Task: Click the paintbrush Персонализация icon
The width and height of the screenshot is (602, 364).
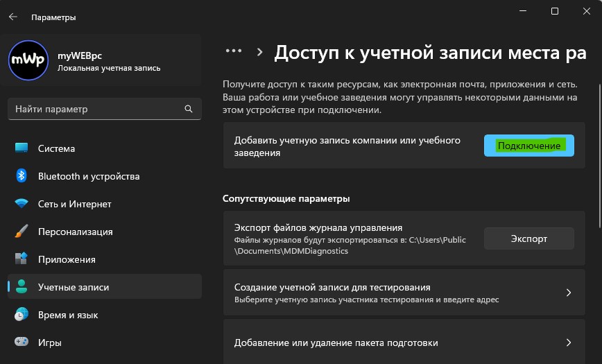Action: (x=21, y=231)
